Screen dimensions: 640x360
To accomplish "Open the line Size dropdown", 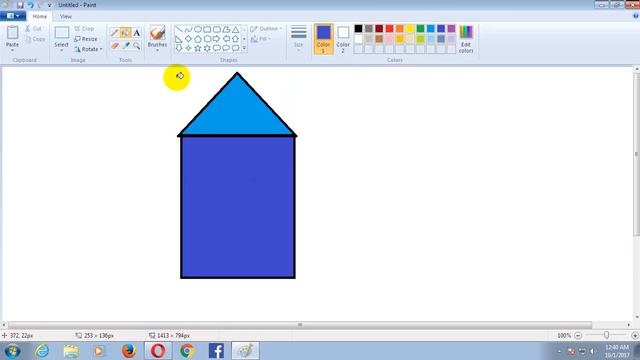I will point(298,38).
